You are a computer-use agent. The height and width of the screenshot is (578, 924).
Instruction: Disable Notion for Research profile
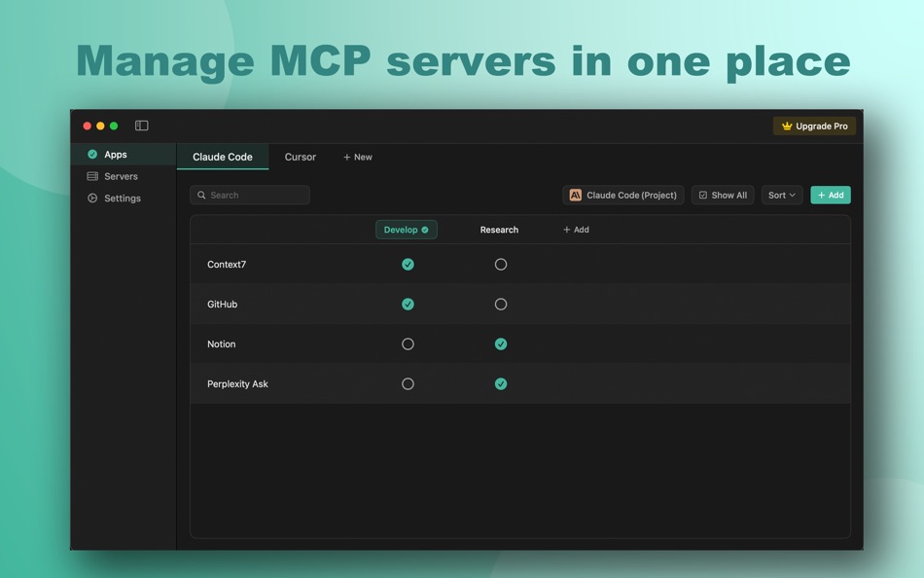501,343
